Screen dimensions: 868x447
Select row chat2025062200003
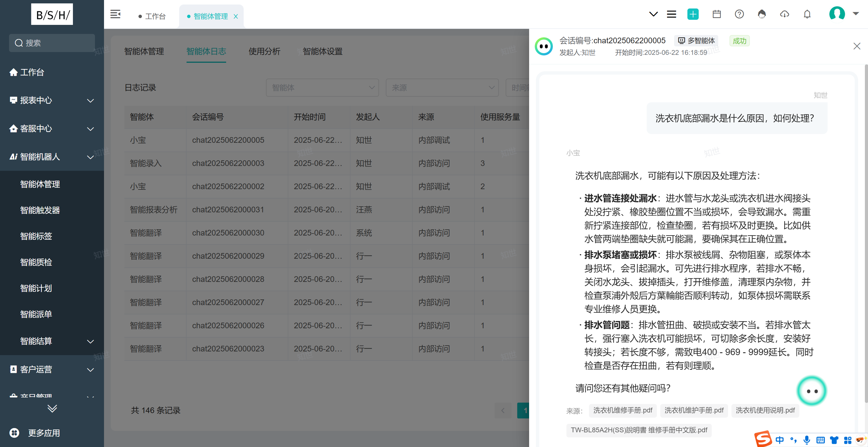point(326,163)
